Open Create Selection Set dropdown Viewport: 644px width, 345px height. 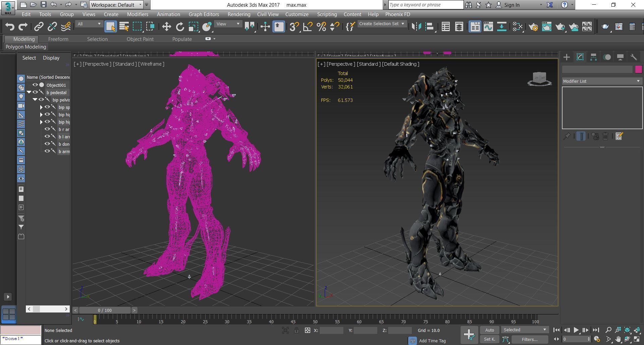coord(382,24)
